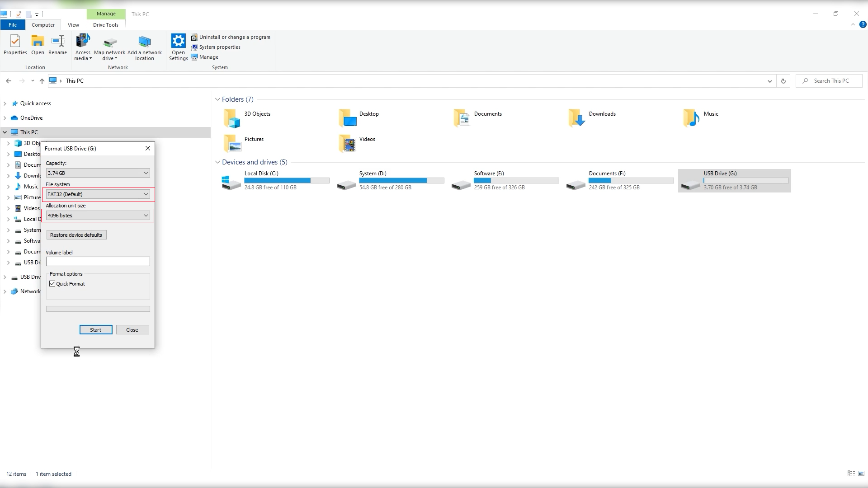This screenshot has height=488, width=868.
Task: Click the Volume label text field
Action: pyautogui.click(x=98, y=262)
